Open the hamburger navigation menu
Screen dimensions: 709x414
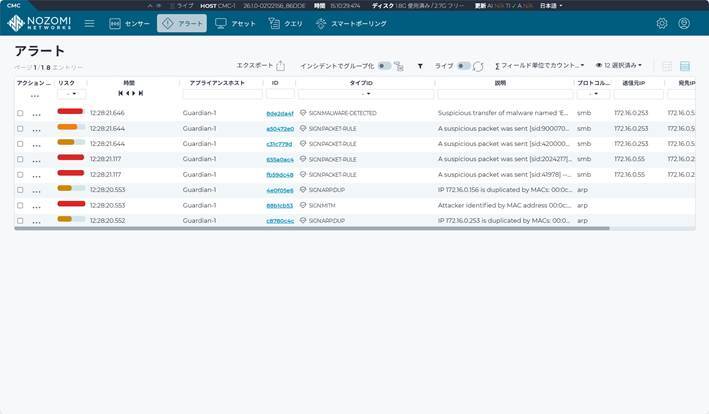(89, 23)
